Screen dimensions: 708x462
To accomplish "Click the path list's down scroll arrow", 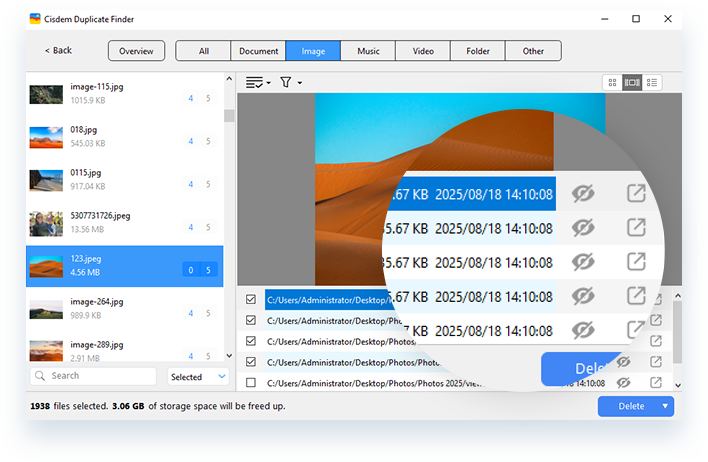I will click(678, 385).
